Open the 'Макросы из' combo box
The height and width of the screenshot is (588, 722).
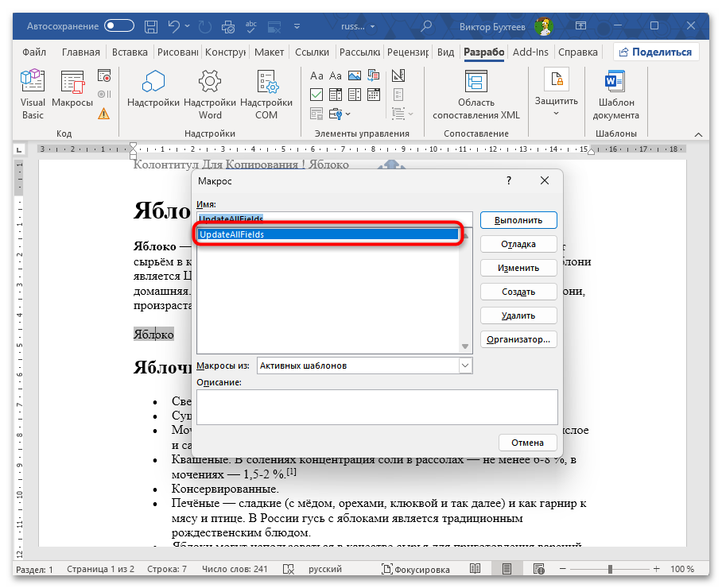tap(365, 366)
